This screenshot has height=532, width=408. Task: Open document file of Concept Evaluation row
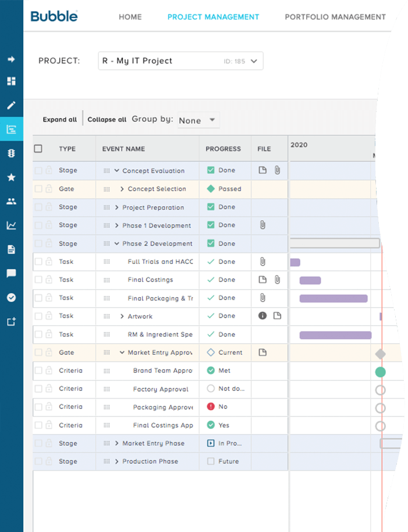(x=262, y=170)
